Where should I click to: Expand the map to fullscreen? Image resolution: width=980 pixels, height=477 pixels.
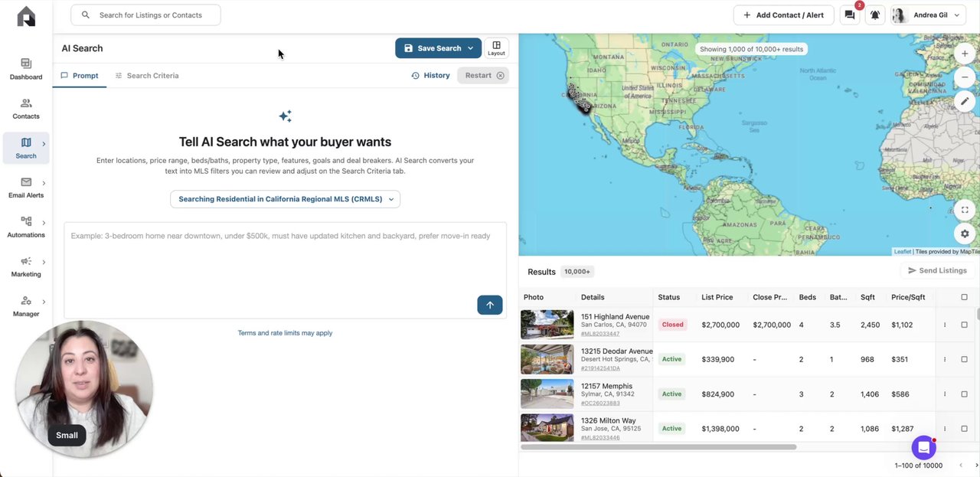click(x=965, y=210)
